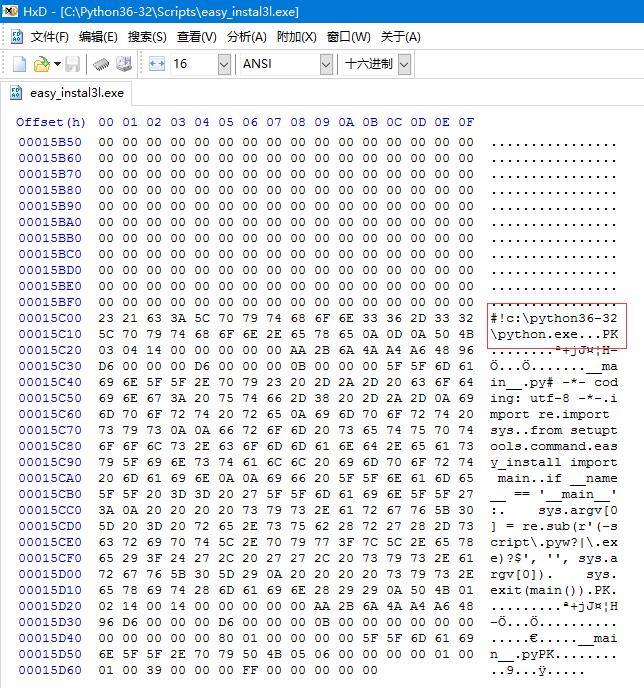Open the 搜索(S) menu
Screen dimensions: 644x688
[147, 37]
